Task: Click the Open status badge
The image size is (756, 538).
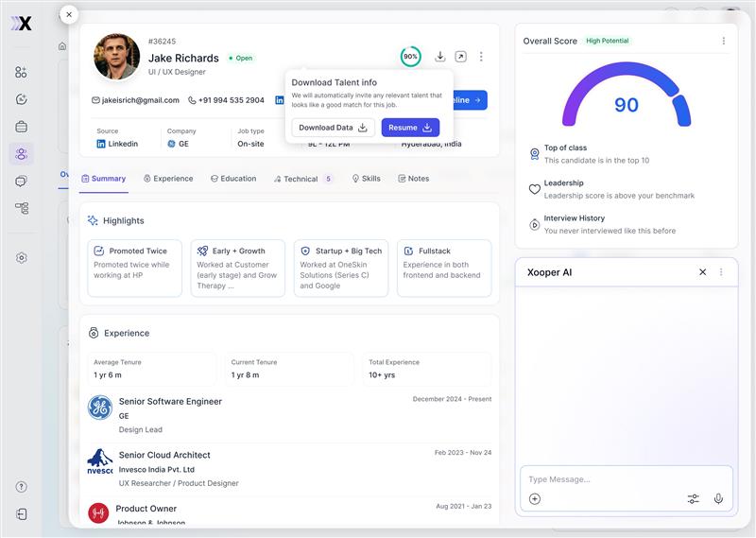Action: coord(241,58)
